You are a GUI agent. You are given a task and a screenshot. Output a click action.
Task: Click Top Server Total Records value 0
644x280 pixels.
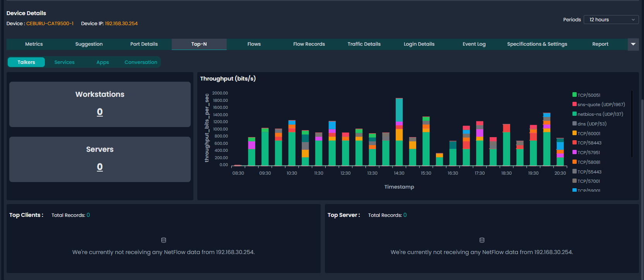(405, 215)
